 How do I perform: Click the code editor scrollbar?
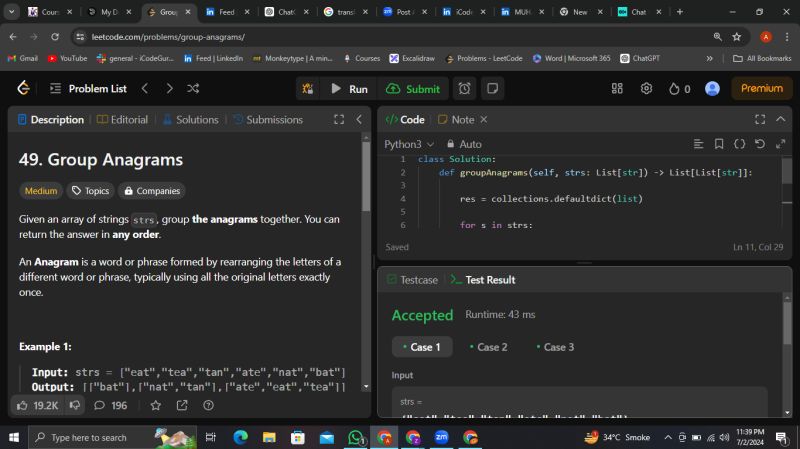(x=787, y=171)
